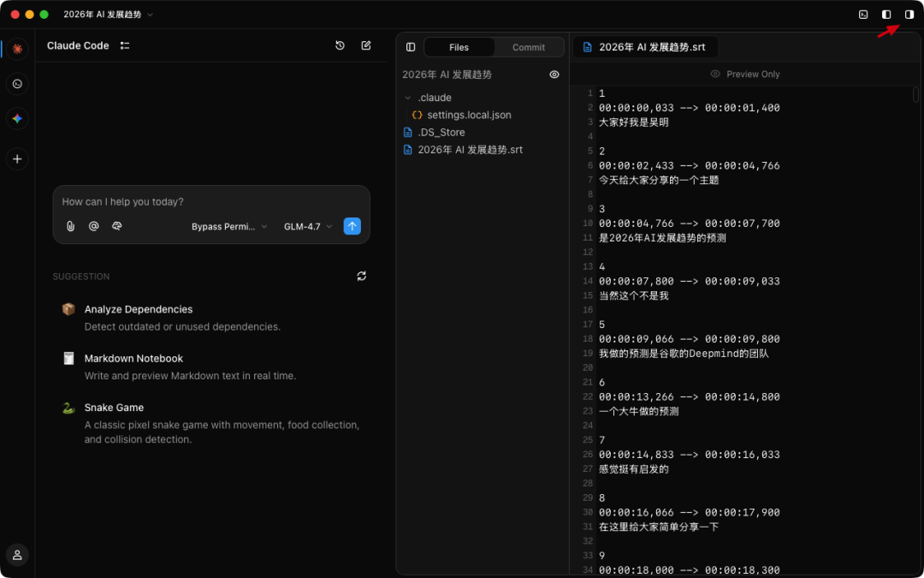Attach a file with paperclip icon
The height and width of the screenshot is (578, 924).
(x=70, y=226)
